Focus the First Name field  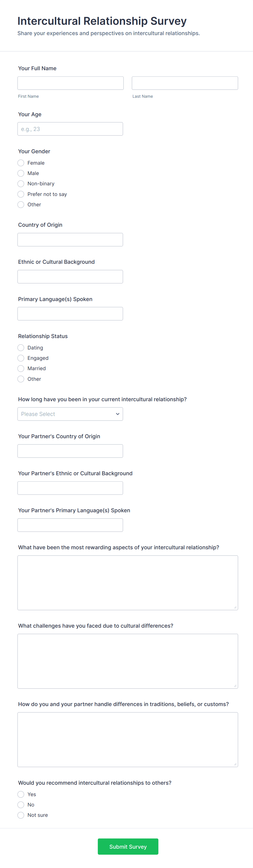click(70, 83)
